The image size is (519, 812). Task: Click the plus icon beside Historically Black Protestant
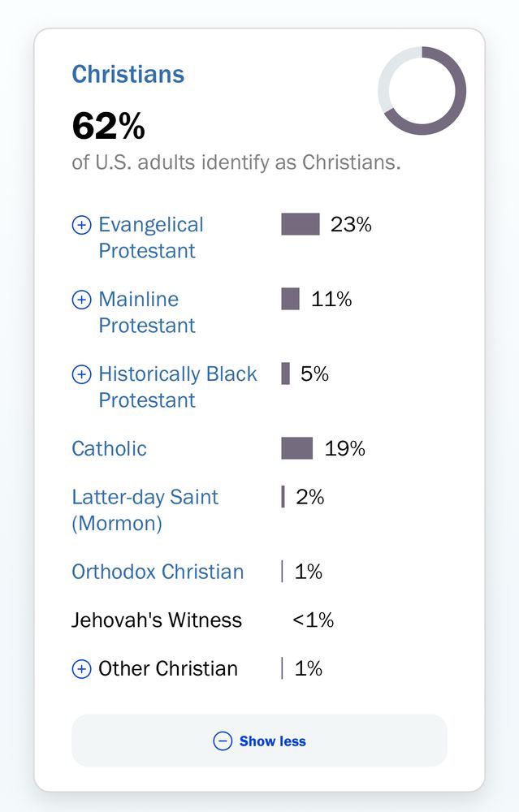point(81,374)
